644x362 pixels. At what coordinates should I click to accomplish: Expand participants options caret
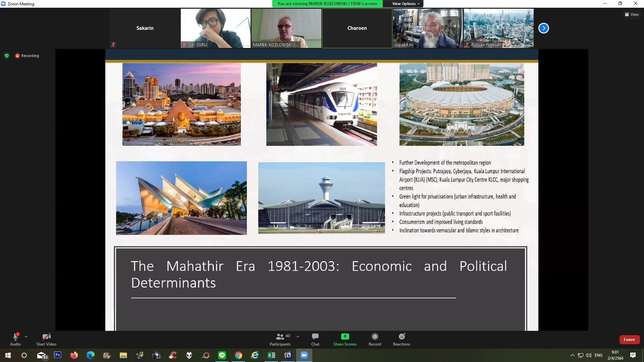pyautogui.click(x=298, y=337)
